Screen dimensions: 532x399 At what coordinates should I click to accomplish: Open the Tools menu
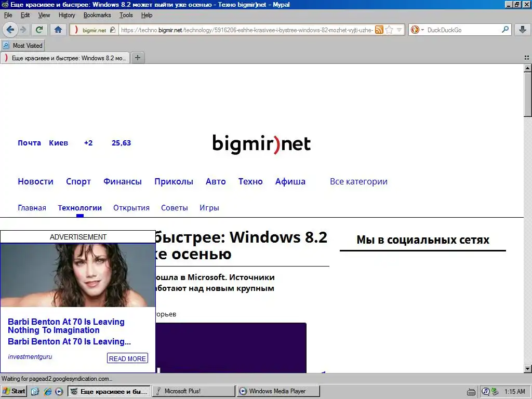click(126, 15)
